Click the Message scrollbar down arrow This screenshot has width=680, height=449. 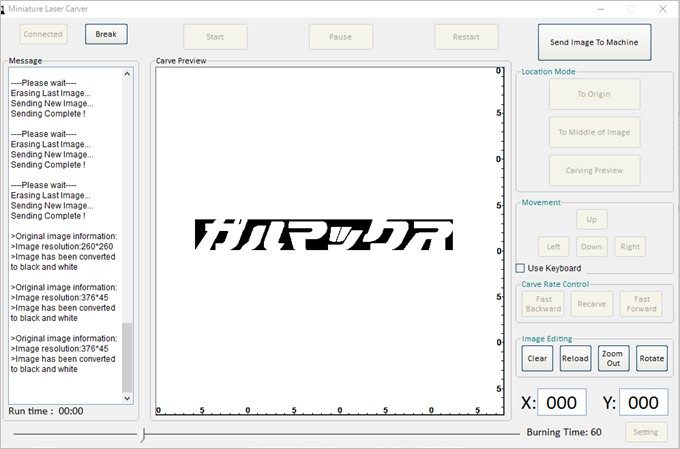128,398
